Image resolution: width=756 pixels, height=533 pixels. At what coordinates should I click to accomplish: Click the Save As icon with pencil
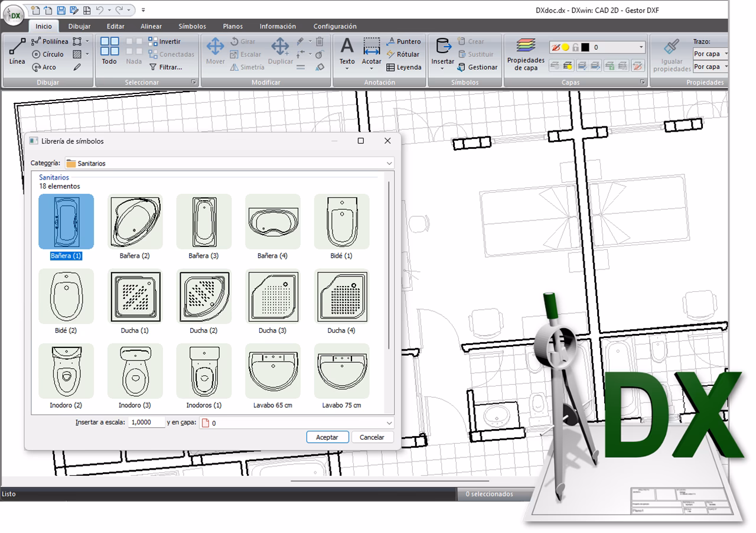tap(74, 10)
